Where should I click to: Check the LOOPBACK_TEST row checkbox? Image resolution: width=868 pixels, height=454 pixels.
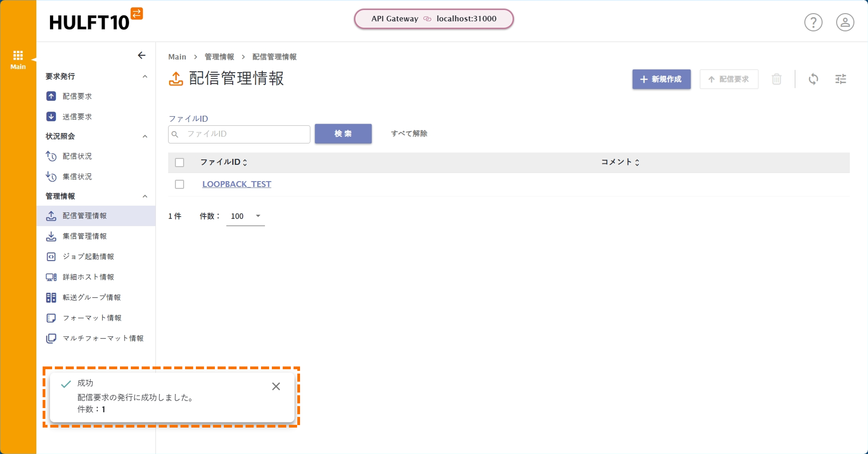180,184
